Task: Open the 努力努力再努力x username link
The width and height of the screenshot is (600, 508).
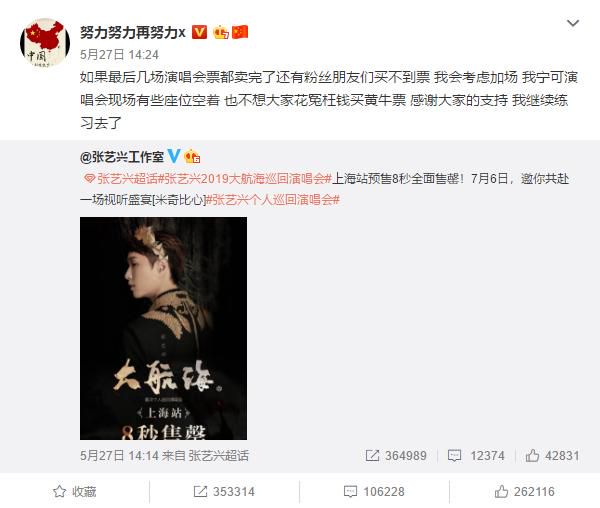Action: coord(132,33)
